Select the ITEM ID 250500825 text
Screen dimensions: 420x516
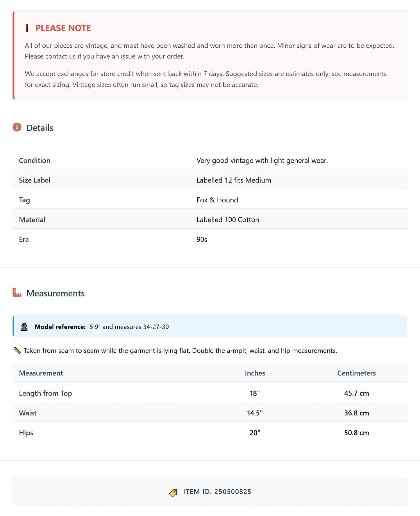(217, 492)
